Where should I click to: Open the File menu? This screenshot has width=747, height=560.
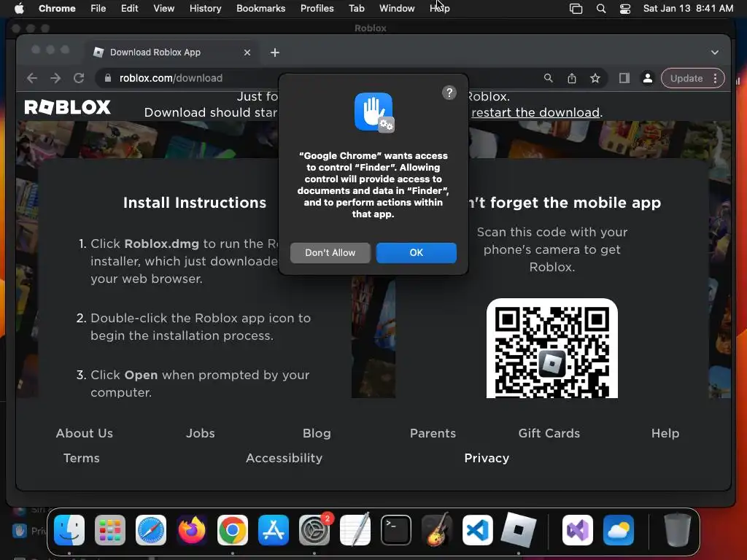point(98,8)
